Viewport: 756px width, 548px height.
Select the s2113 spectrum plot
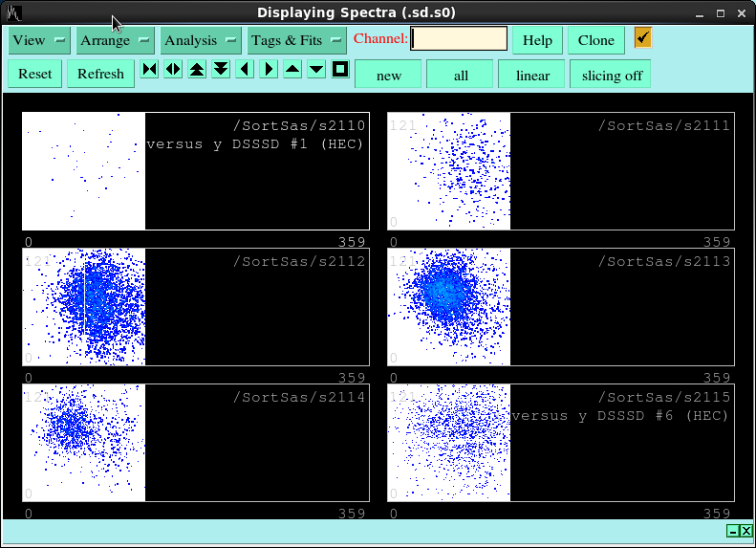(x=560, y=307)
